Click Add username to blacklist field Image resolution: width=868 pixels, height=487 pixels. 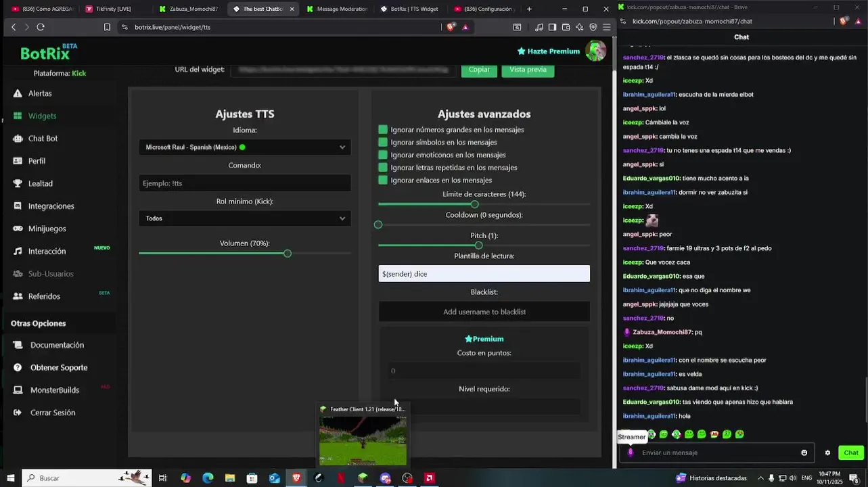click(x=484, y=312)
